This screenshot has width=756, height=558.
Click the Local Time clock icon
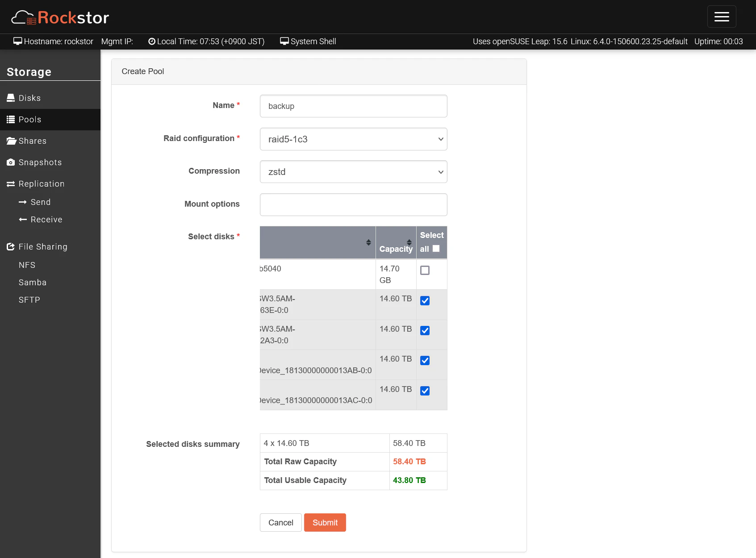[x=152, y=42]
